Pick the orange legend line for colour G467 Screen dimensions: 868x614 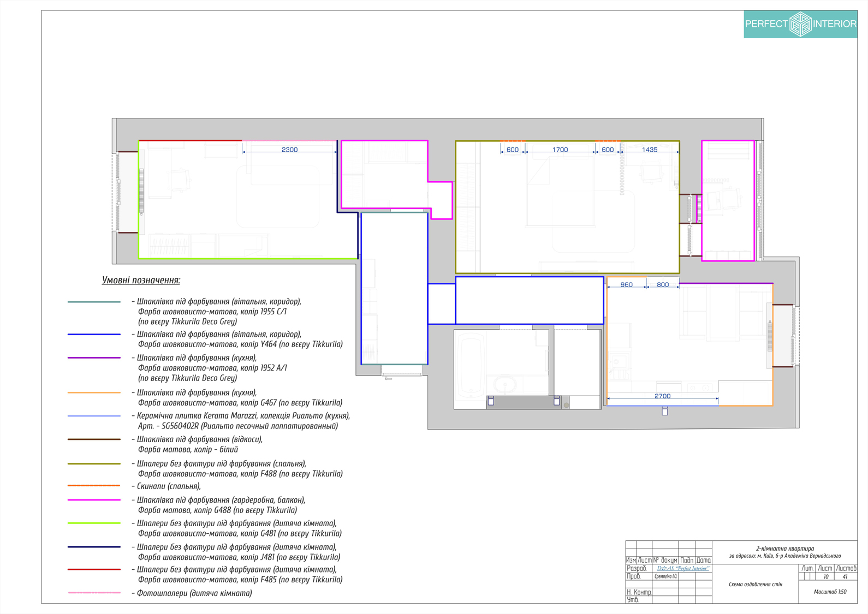[x=94, y=393]
